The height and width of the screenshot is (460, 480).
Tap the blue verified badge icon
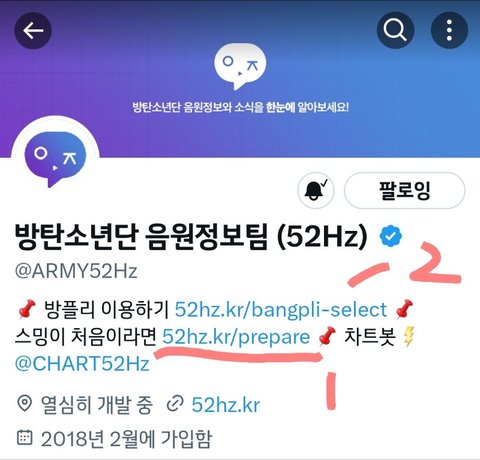point(391,236)
